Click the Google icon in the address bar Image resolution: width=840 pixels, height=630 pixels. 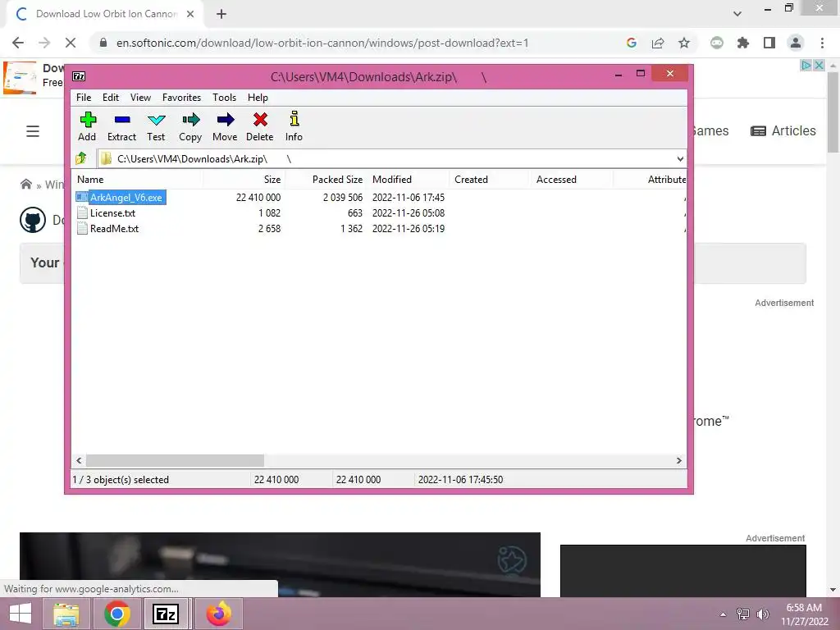(x=632, y=43)
